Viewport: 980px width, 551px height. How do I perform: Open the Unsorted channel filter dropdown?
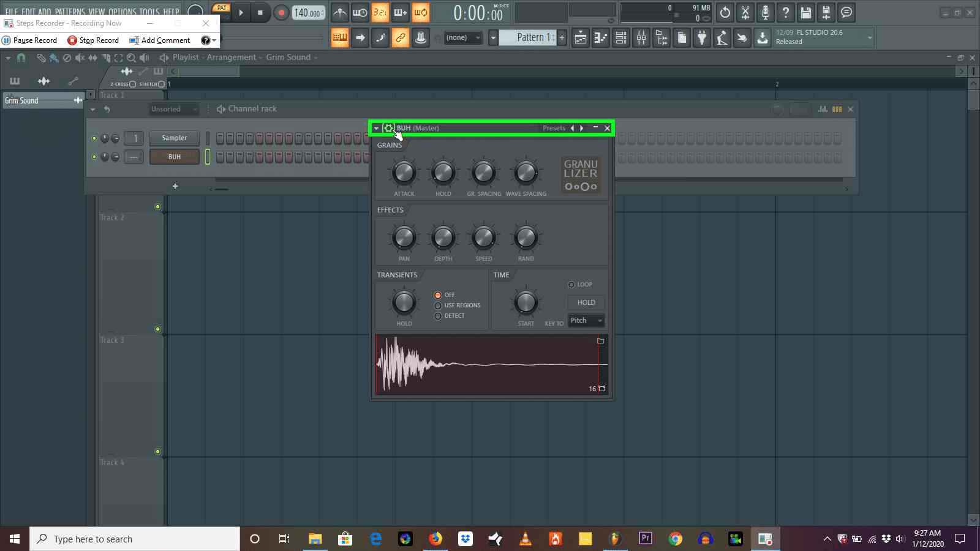[174, 109]
